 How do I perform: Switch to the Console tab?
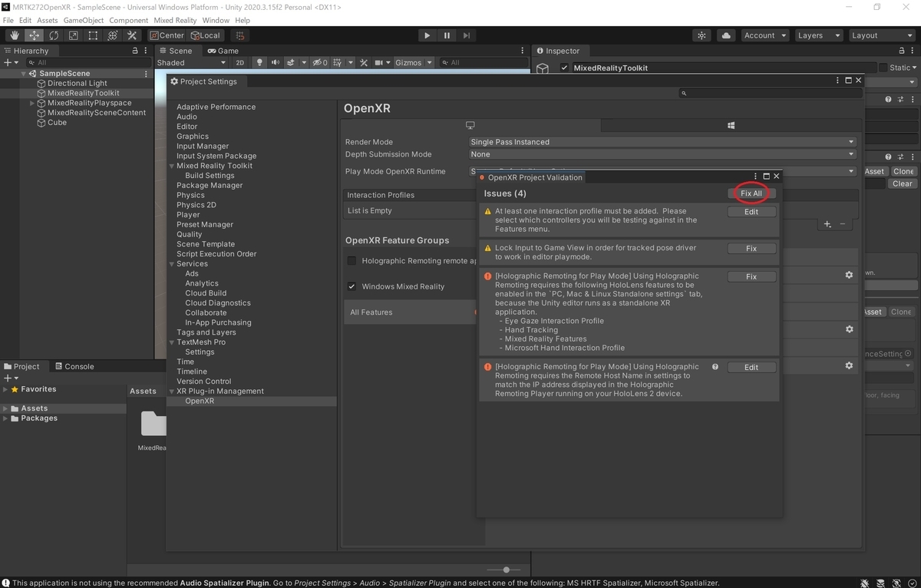74,366
